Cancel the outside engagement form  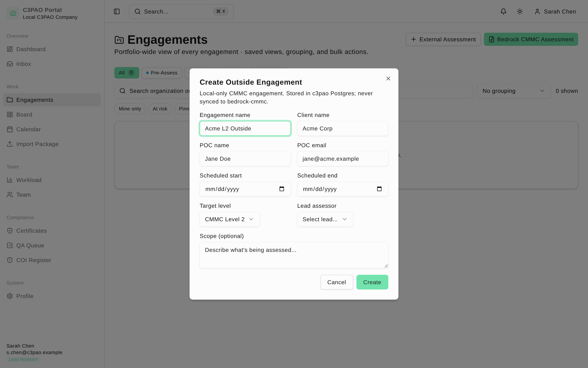pyautogui.click(x=336, y=282)
